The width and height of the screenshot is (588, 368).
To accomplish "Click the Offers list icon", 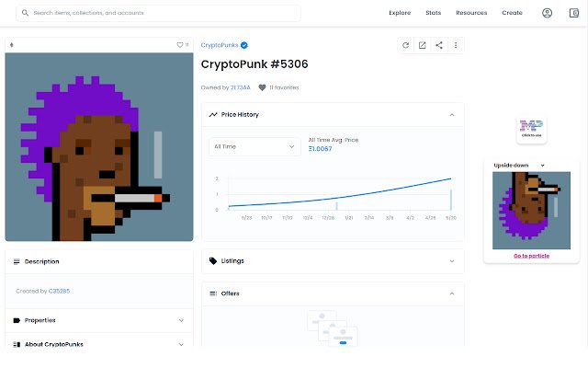I will click(213, 293).
